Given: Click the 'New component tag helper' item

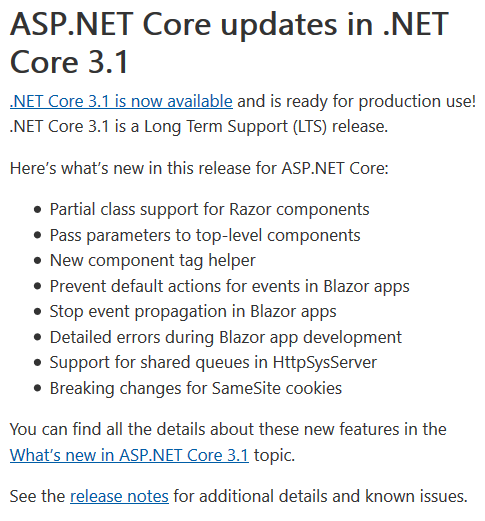Looking at the screenshot, I should (153, 261).
